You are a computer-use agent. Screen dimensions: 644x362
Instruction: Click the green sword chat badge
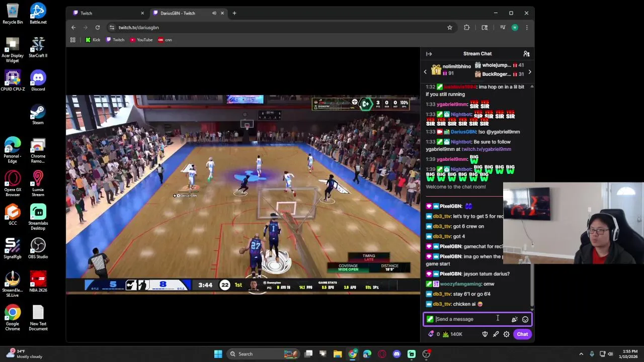[430, 319]
